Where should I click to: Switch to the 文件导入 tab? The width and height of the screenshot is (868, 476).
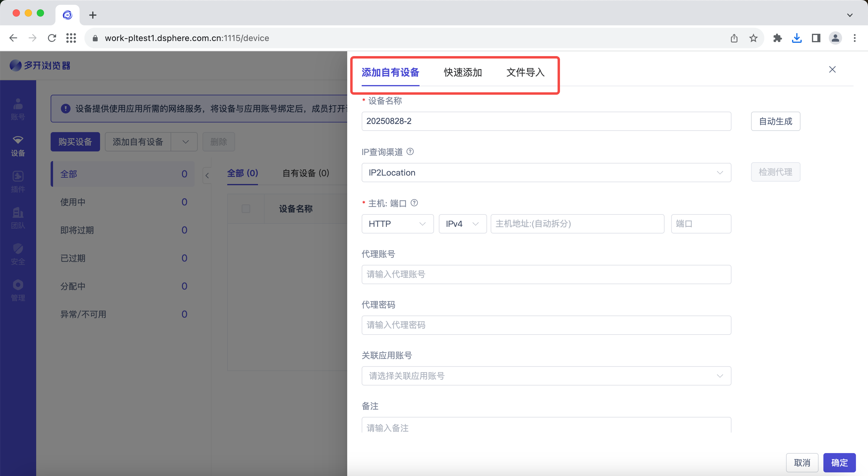tap(525, 72)
